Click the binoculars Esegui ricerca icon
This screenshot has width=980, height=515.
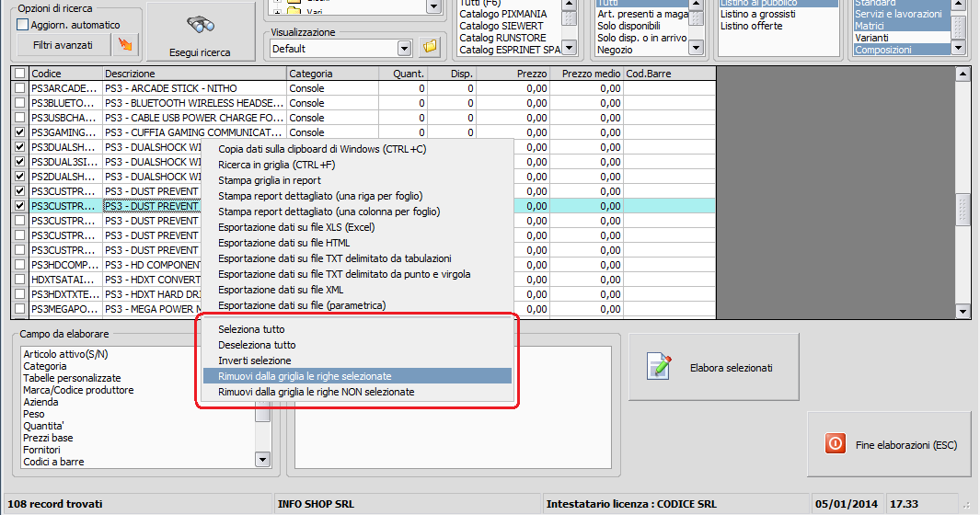tap(200, 25)
